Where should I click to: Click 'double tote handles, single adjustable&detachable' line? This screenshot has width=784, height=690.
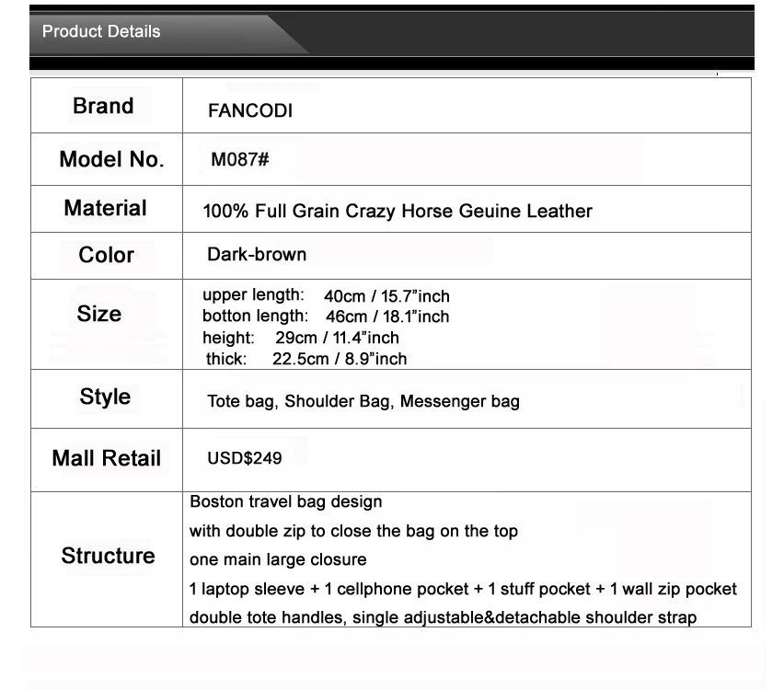coord(443,617)
